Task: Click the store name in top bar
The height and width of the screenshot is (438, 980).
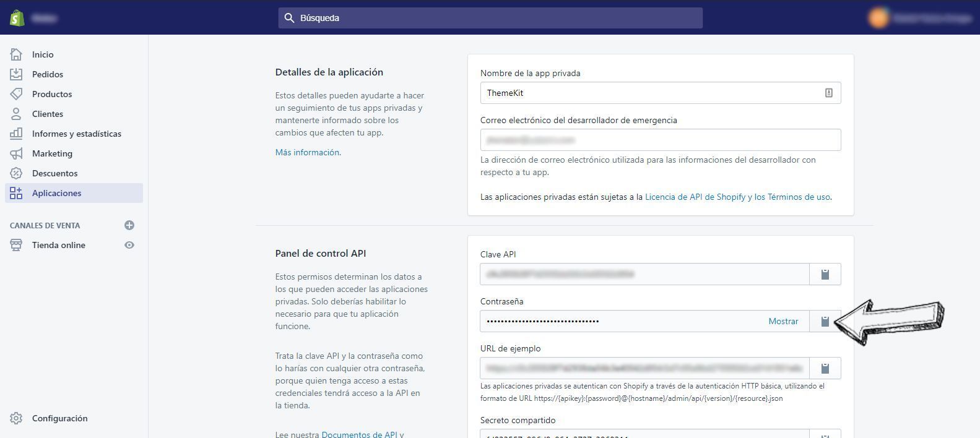Action: 44,18
